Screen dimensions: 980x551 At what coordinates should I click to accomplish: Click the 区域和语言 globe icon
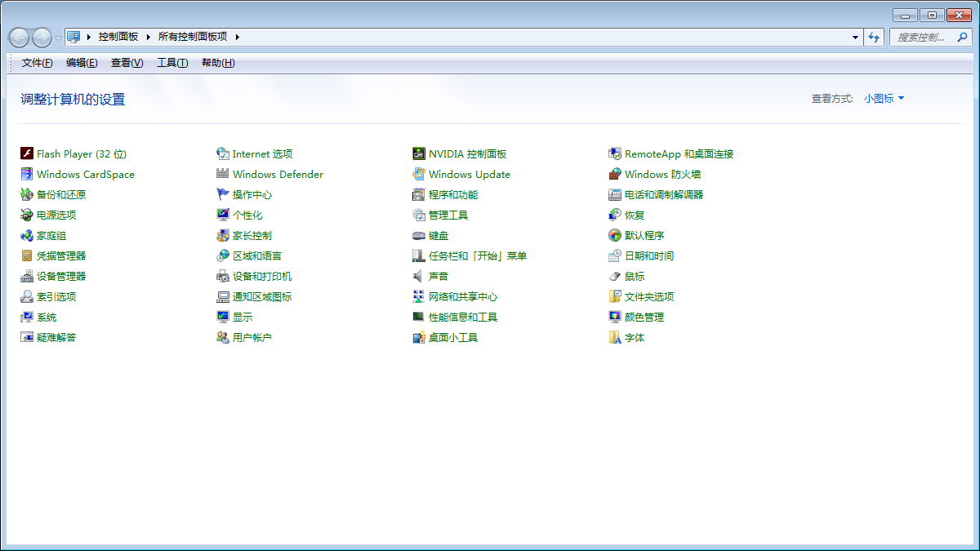[223, 256]
